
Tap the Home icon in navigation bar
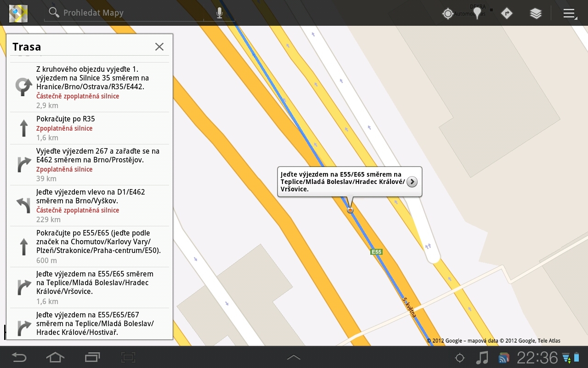click(55, 357)
